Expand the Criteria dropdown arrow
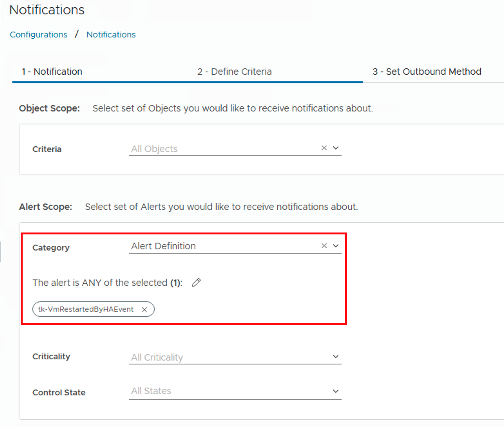Viewport: 504px width, 427px height. click(336, 148)
